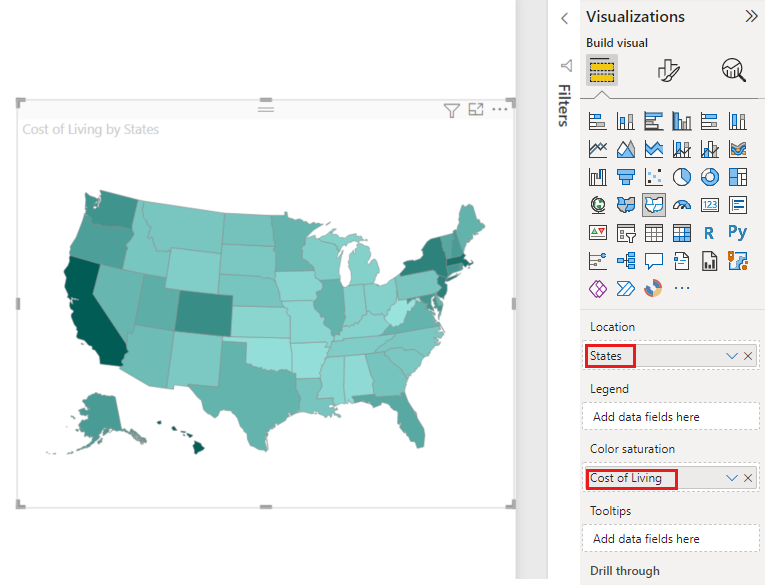Select the R script visual
Viewport: 765px width, 585px height.
tap(709, 233)
